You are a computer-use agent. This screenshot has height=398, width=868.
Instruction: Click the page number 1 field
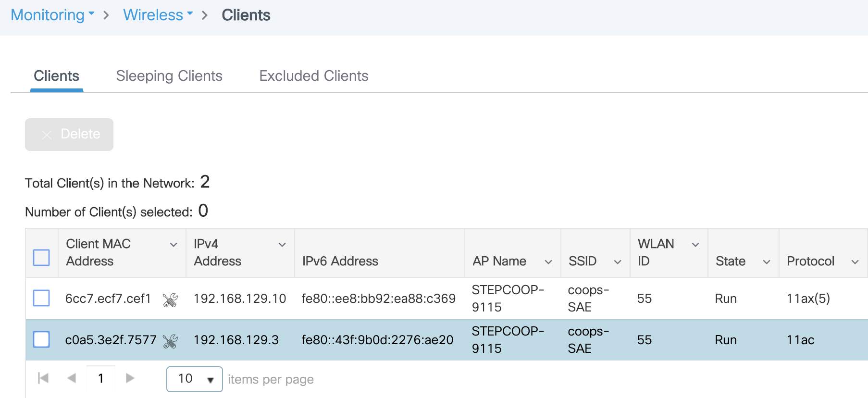101,379
